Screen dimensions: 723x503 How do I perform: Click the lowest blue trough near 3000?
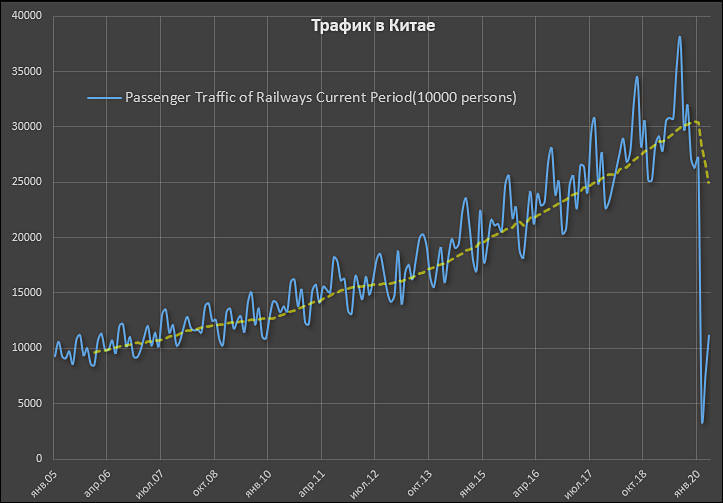point(702,423)
